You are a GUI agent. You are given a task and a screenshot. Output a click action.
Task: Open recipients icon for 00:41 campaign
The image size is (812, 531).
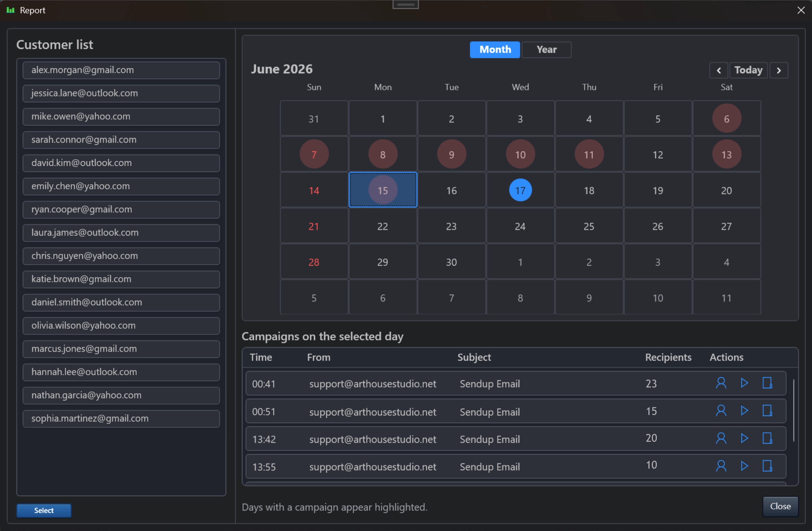(721, 383)
